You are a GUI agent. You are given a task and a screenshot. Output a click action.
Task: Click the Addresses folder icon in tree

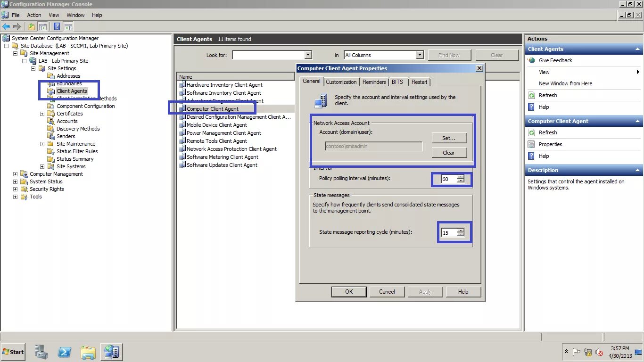point(51,76)
